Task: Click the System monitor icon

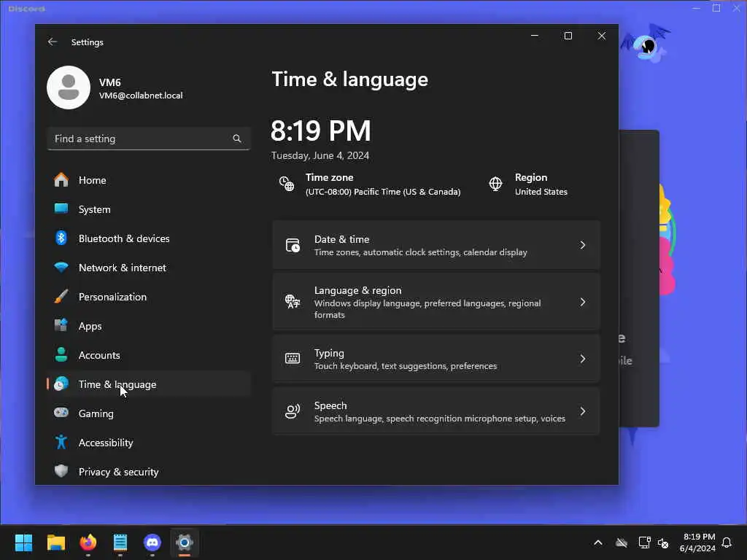Action: point(61,209)
